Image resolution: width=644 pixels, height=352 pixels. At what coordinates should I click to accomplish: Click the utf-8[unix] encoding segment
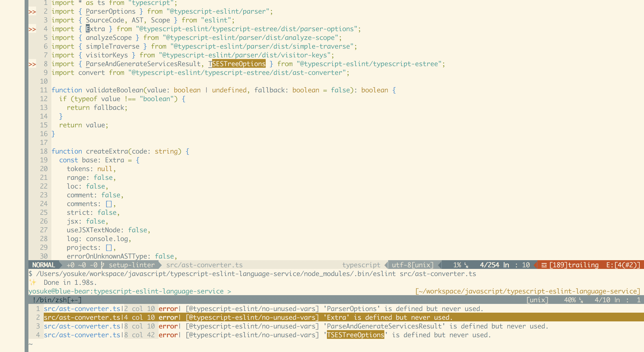412,265
